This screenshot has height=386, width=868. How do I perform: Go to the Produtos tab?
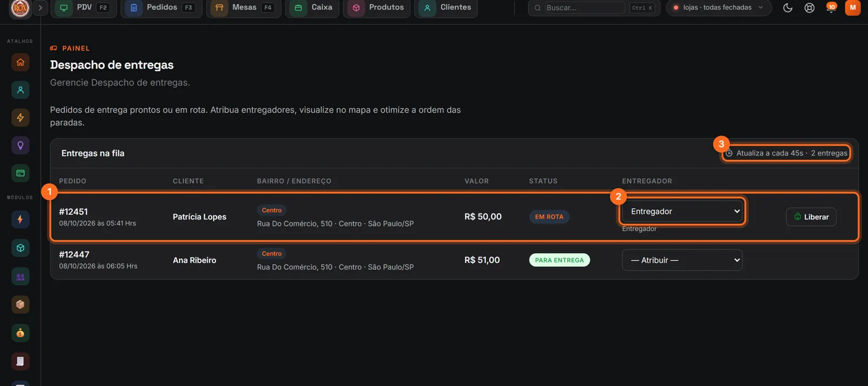tap(376, 8)
